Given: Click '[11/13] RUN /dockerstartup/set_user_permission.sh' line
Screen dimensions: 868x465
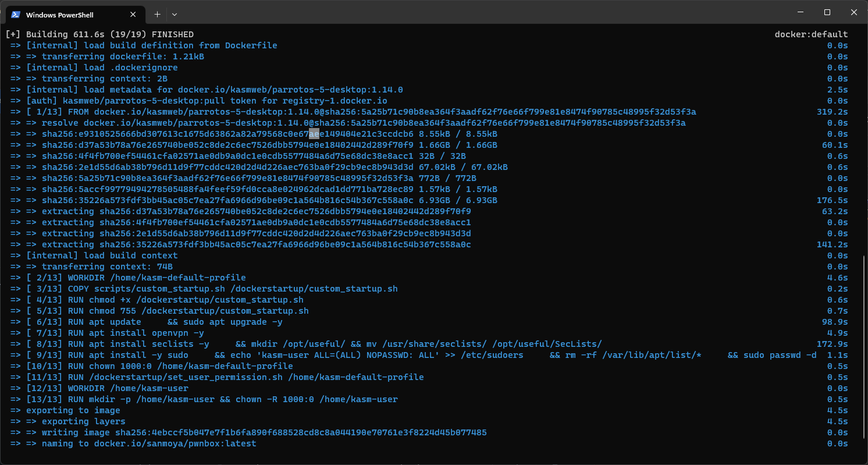Looking at the screenshot, I should click(217, 377).
